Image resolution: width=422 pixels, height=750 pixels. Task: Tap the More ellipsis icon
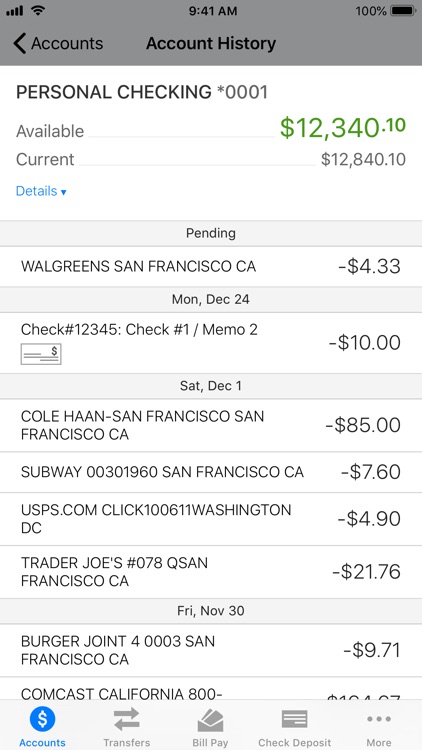pyautogui.click(x=379, y=719)
